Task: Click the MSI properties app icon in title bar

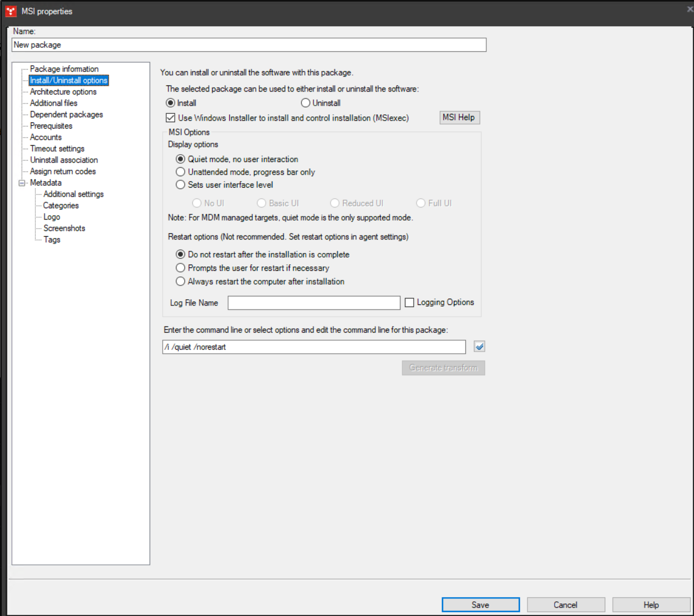Action: point(11,11)
